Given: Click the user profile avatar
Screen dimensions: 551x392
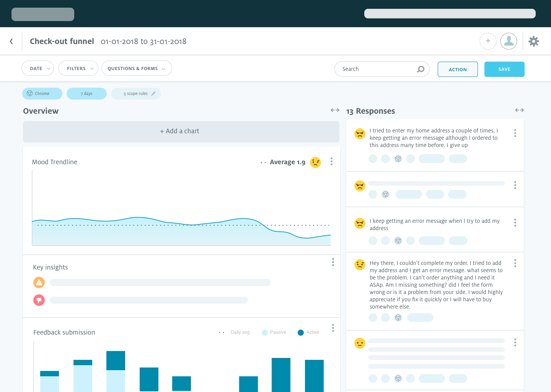Looking at the screenshot, I should click(509, 41).
